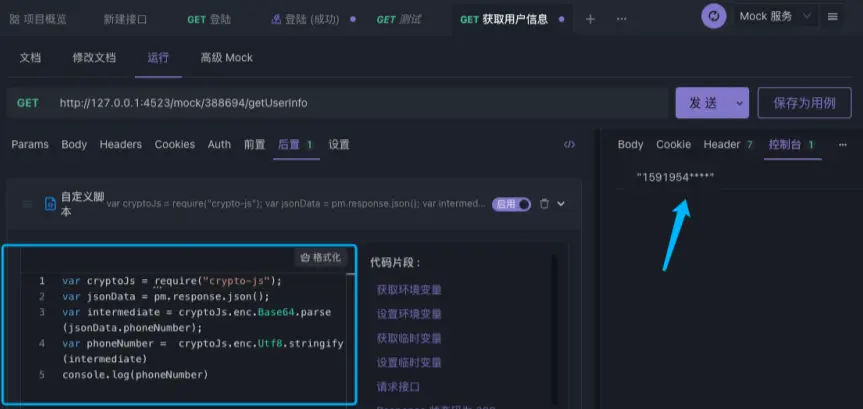Insert the 请求接口 code snippet
The height and width of the screenshot is (409, 863).
[x=398, y=387]
